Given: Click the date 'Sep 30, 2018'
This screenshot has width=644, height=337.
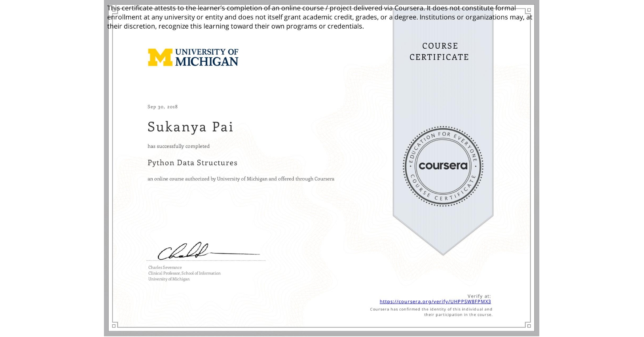Looking at the screenshot, I should point(162,106).
